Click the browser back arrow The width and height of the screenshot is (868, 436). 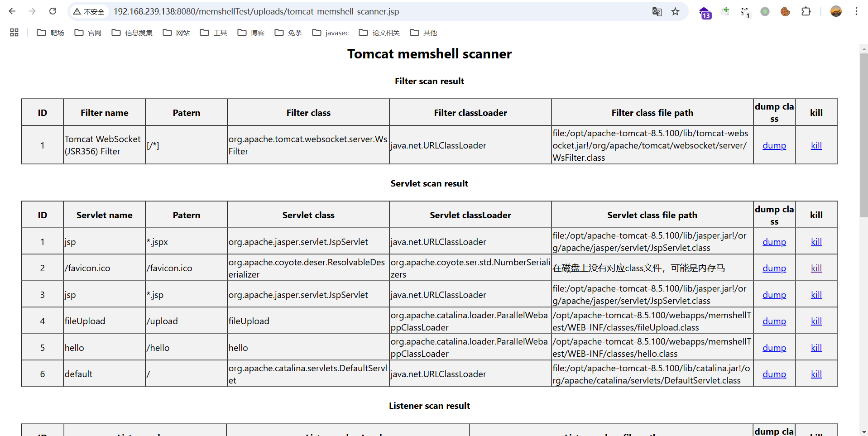12,11
